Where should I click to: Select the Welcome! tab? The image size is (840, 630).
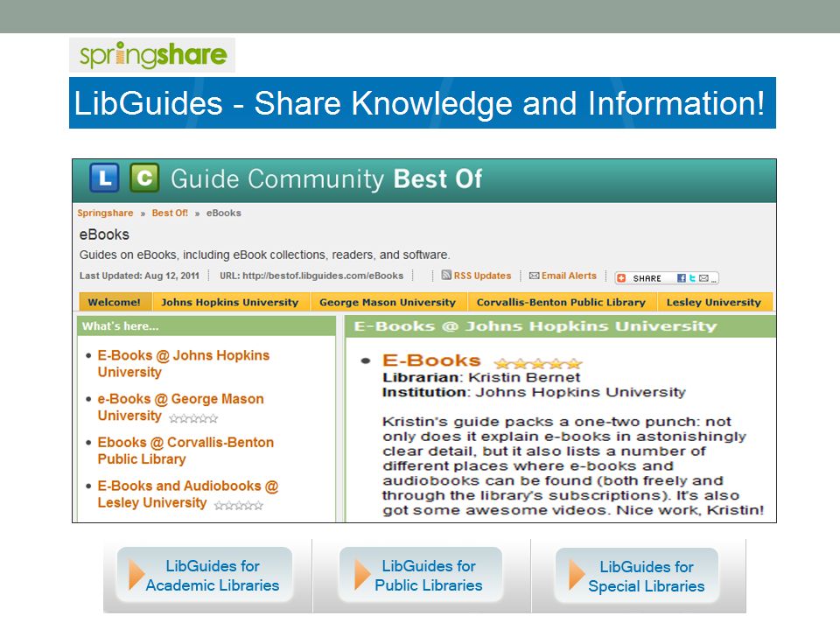click(114, 302)
